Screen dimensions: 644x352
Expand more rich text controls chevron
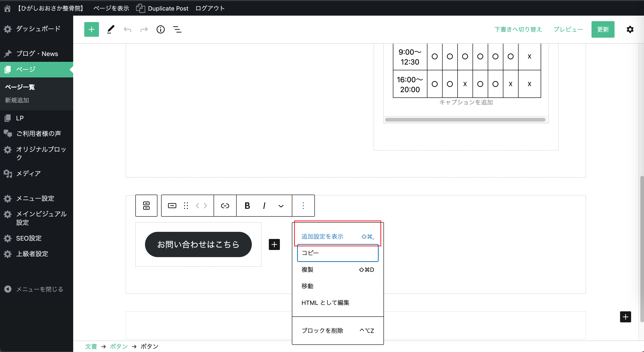(281, 206)
